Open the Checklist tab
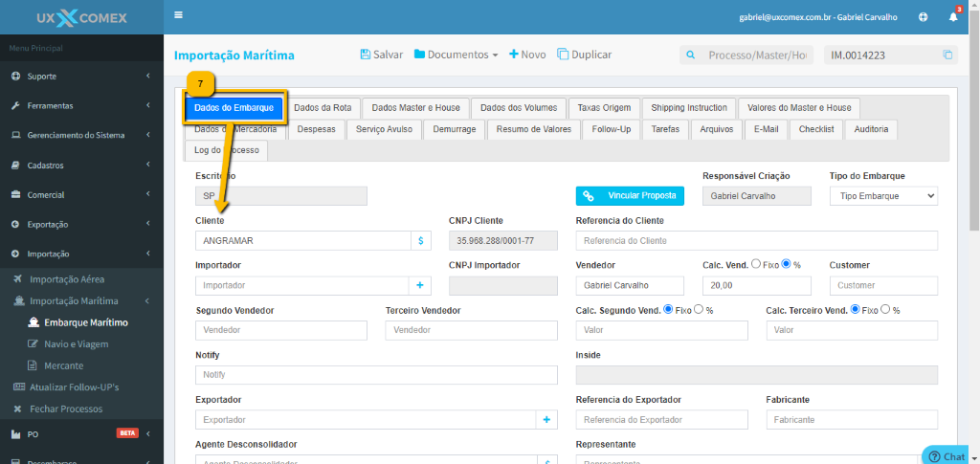 point(816,129)
